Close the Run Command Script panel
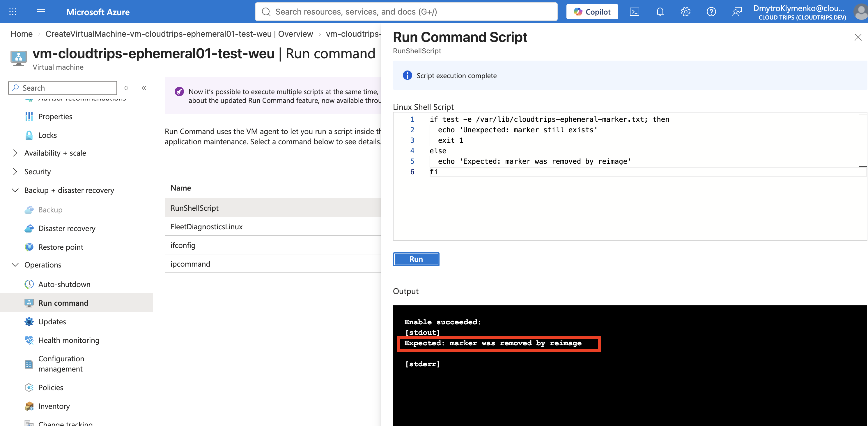The height and width of the screenshot is (426, 868). coord(858,37)
